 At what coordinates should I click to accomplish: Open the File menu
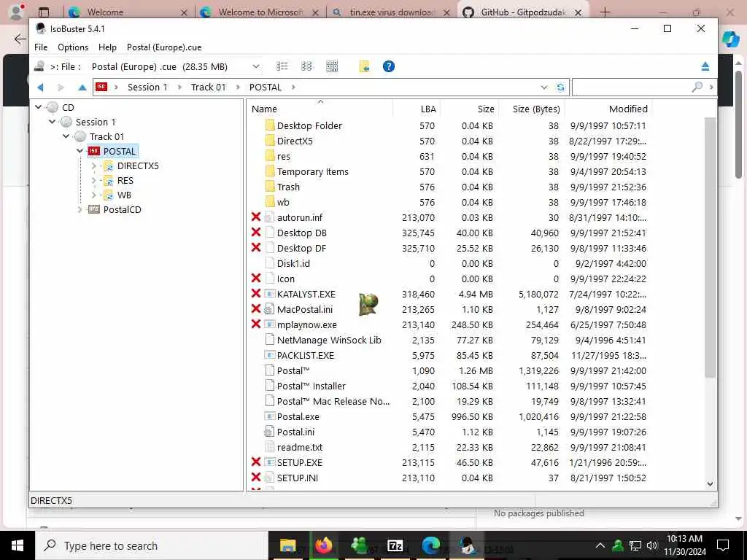(x=41, y=47)
